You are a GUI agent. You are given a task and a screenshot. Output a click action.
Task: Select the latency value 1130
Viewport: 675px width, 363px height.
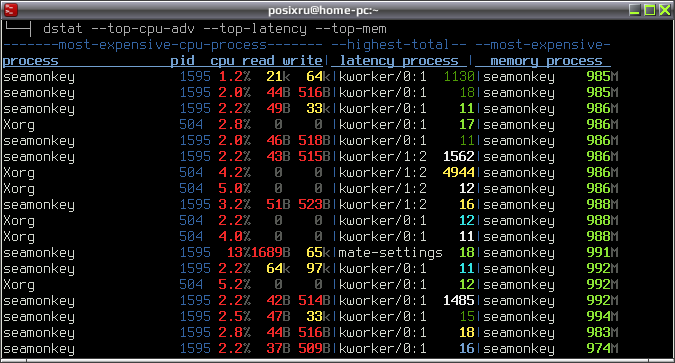(x=459, y=77)
